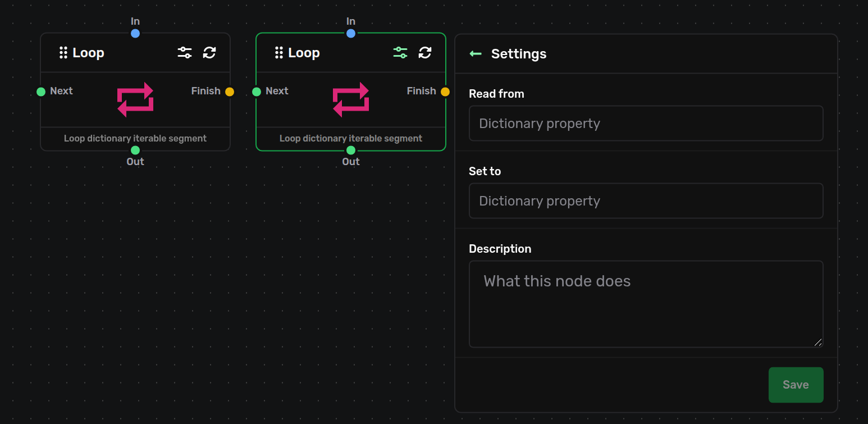This screenshot has width=868, height=424.
Task: Click refresh icon on right Loop node
Action: pyautogui.click(x=425, y=53)
